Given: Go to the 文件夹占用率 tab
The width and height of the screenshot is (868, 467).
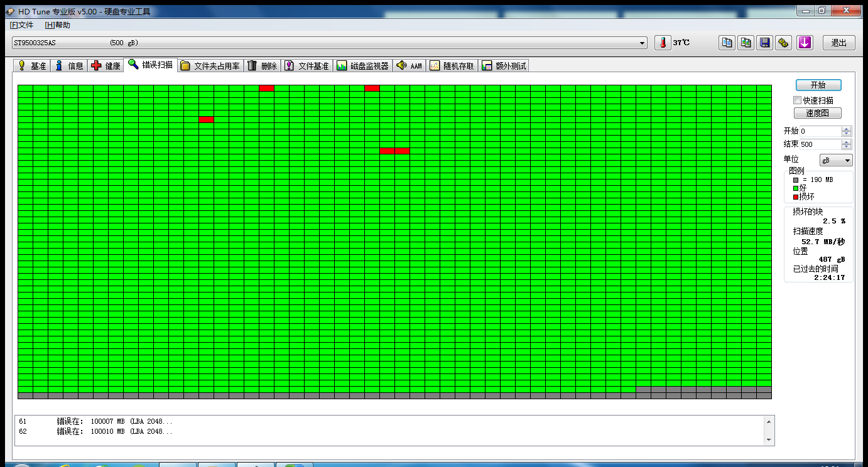Looking at the screenshot, I should click(210, 65).
